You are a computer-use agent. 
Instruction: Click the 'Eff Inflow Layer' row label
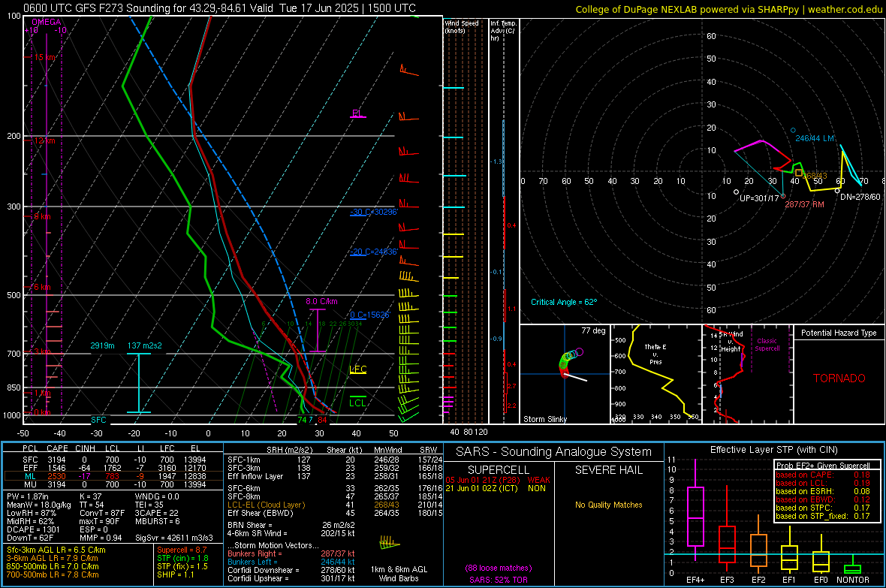click(x=255, y=476)
